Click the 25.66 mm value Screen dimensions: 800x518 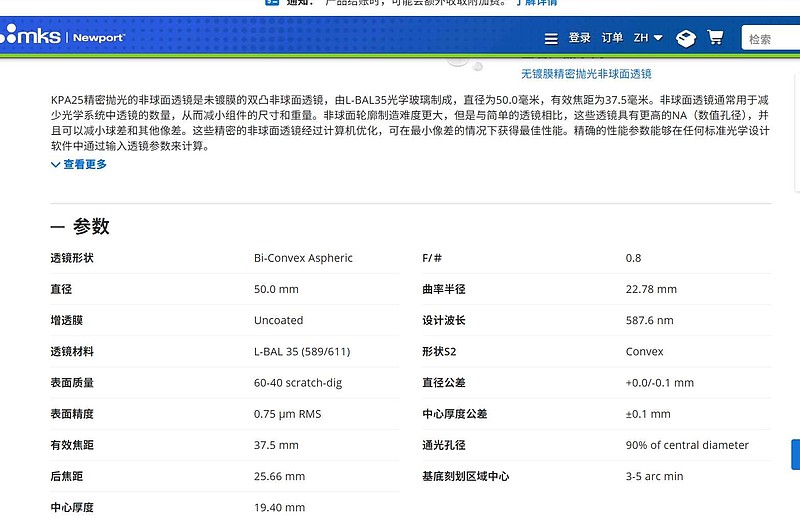(x=280, y=476)
